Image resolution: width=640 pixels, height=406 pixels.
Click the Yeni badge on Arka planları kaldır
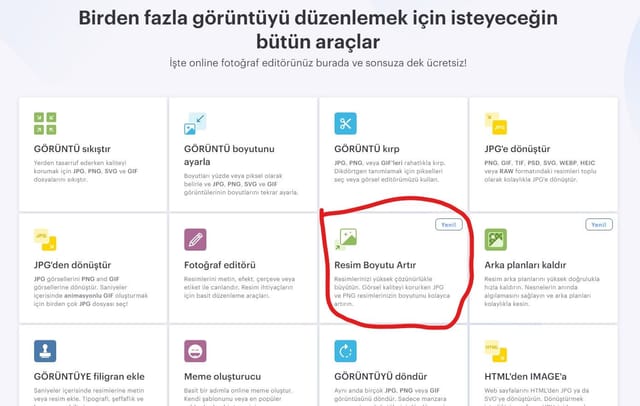[x=599, y=224]
